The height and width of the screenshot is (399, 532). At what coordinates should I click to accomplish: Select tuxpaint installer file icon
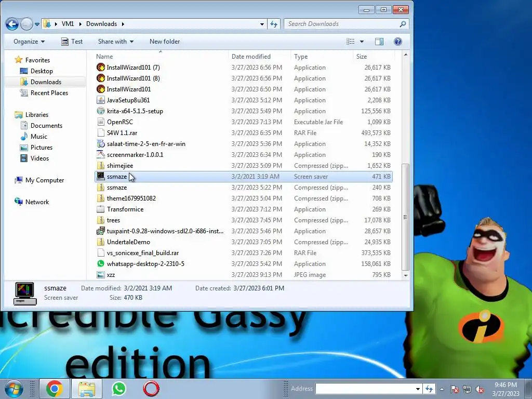pyautogui.click(x=101, y=231)
